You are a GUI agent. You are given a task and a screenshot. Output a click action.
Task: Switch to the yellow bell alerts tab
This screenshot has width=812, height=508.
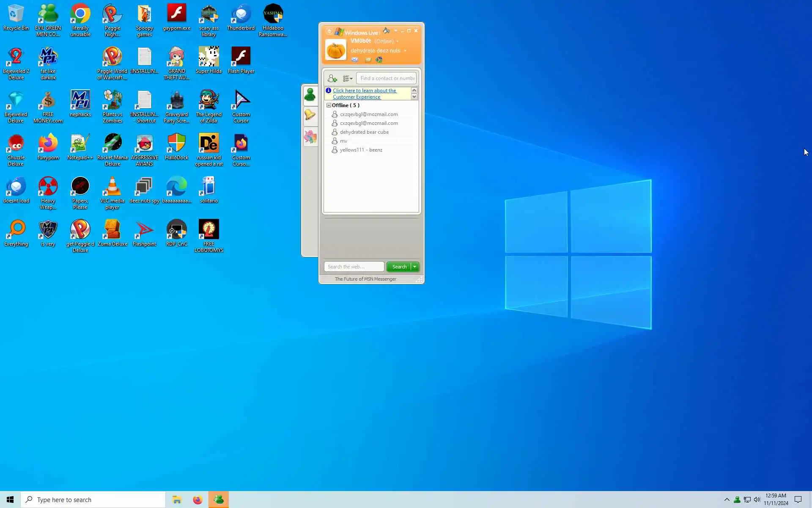pyautogui.click(x=310, y=115)
